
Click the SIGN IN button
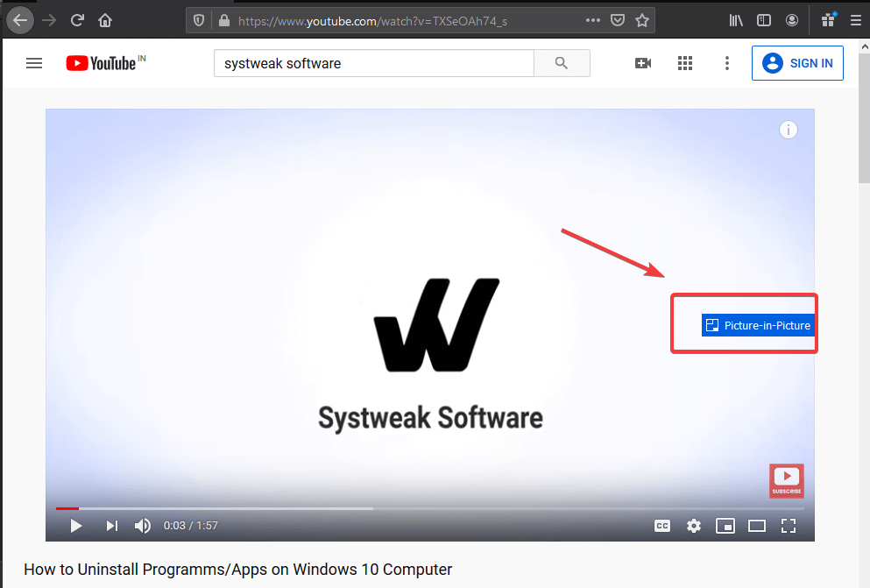[x=797, y=63]
